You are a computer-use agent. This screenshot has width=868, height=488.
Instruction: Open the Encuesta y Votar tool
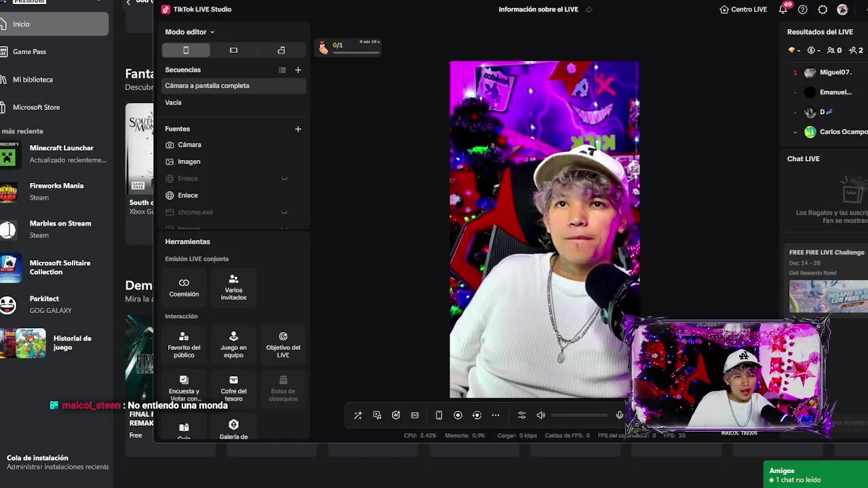click(x=184, y=388)
